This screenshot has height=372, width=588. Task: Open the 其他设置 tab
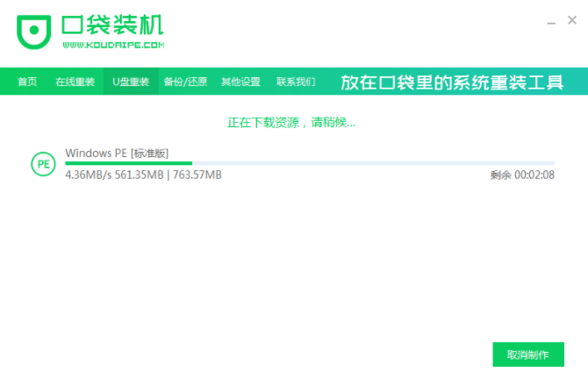(240, 82)
